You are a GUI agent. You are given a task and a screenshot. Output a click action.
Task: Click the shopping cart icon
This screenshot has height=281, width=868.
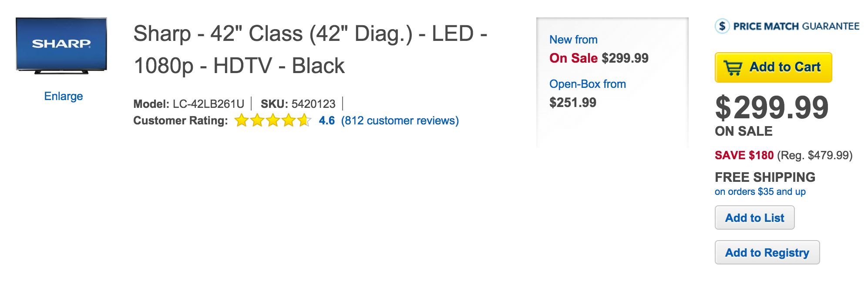[733, 68]
